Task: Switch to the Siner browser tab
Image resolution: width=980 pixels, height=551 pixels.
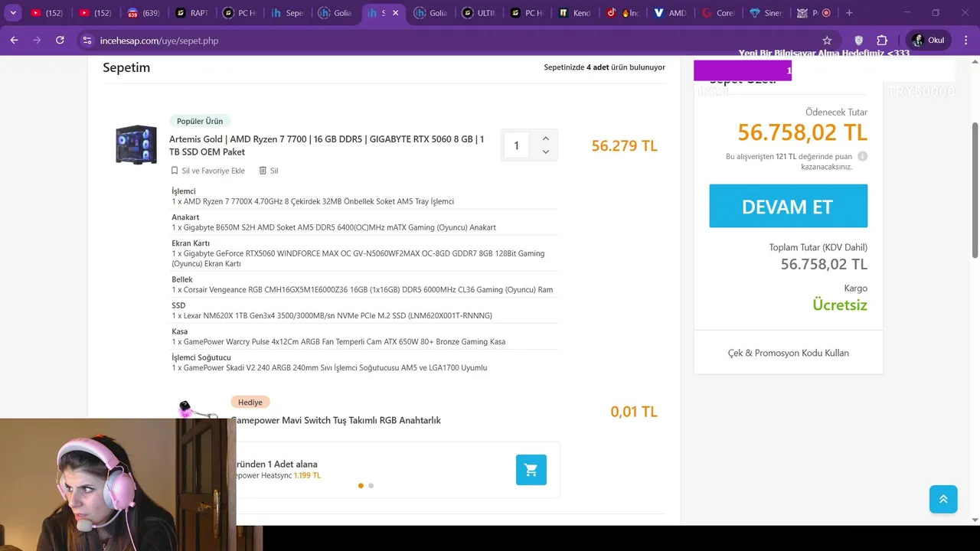Action: (x=765, y=13)
